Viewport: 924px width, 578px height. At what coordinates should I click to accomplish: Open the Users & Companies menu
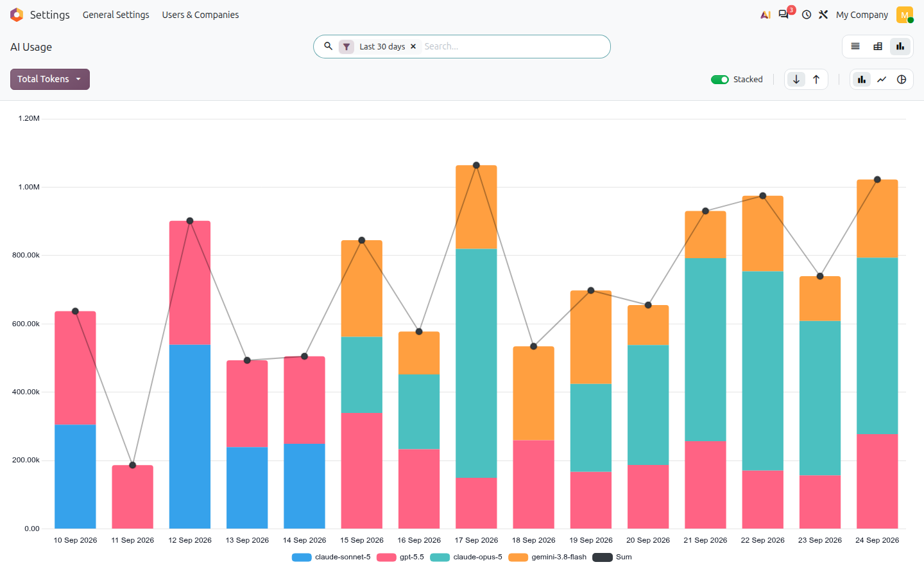(x=200, y=15)
